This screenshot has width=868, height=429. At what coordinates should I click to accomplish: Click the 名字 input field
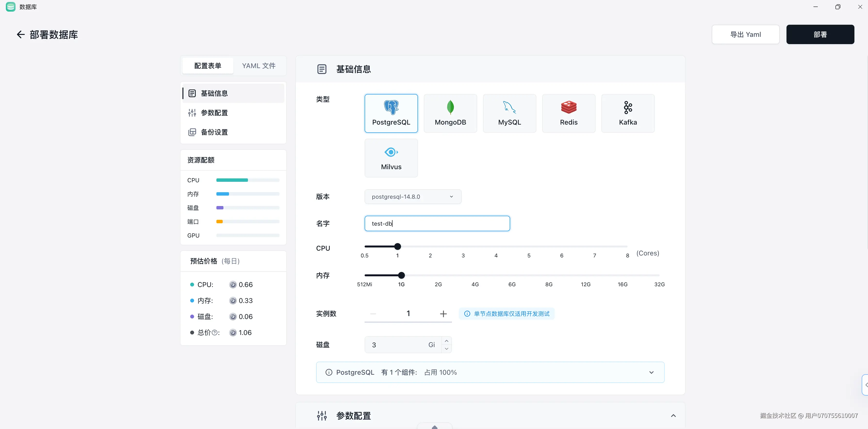437,224
